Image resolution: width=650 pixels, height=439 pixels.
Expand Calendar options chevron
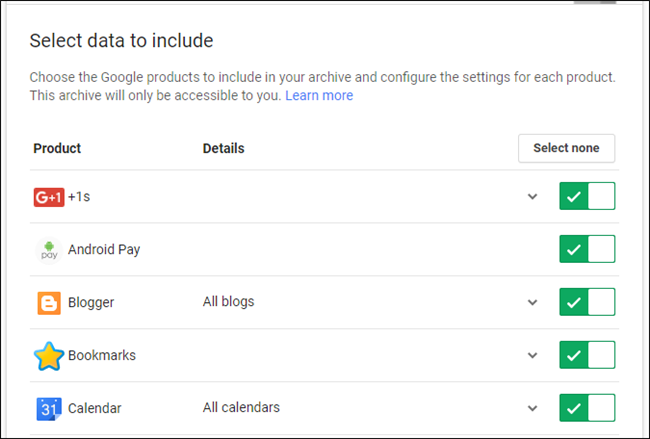[533, 408]
